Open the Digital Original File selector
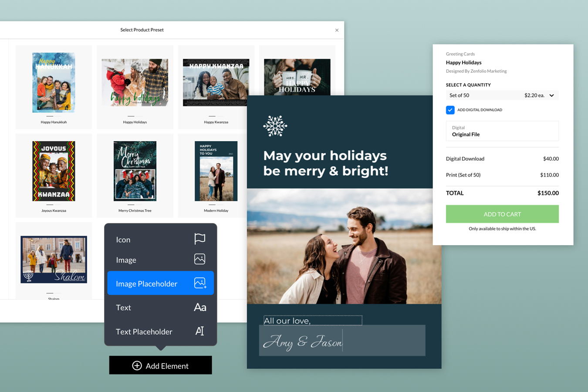The width and height of the screenshot is (588, 392). coord(502,131)
